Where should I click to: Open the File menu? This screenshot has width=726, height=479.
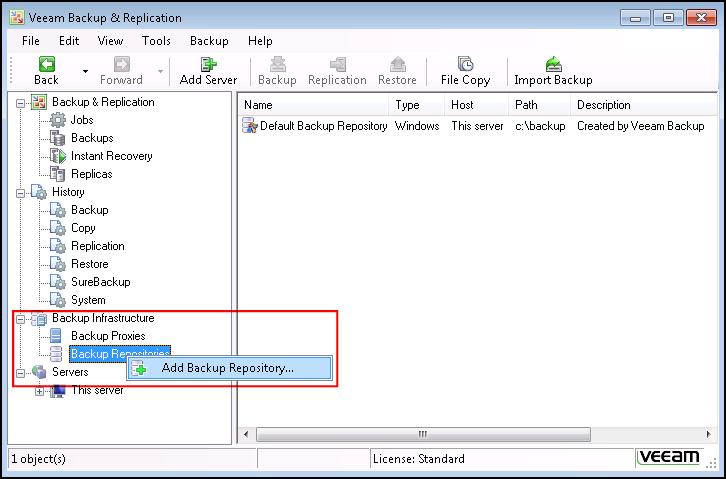click(31, 41)
